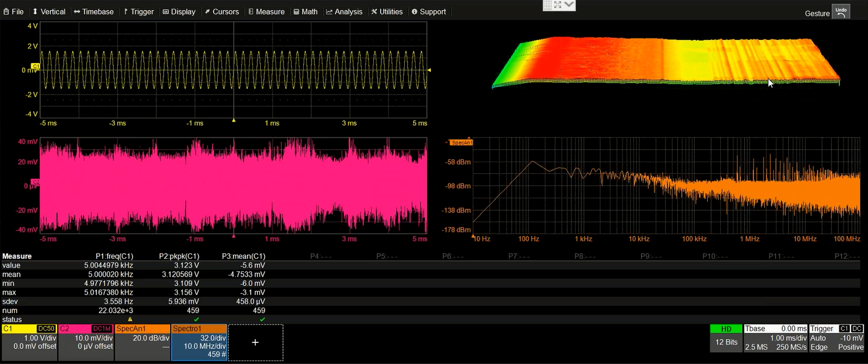Select the P1:freq(C1) measurement header

[x=114, y=256]
